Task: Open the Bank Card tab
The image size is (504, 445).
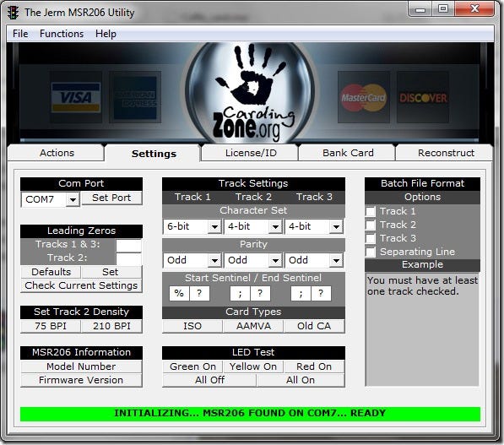Action: click(348, 153)
